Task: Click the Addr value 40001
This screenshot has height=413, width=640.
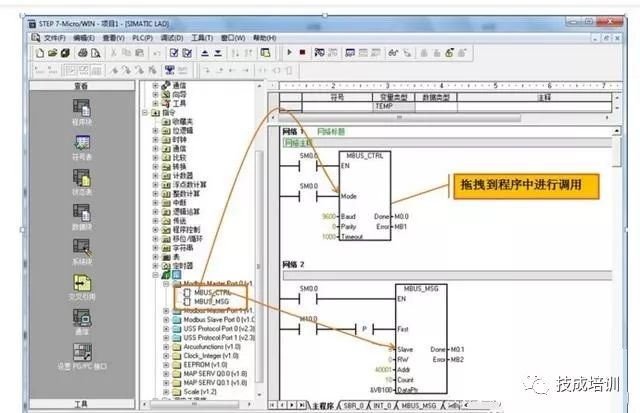Action: click(x=383, y=369)
